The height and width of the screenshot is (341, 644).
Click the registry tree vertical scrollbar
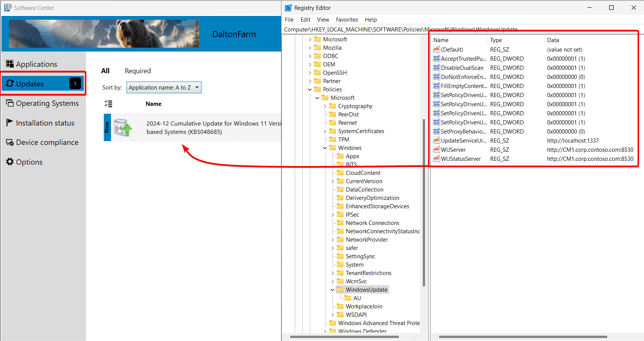coord(424,203)
